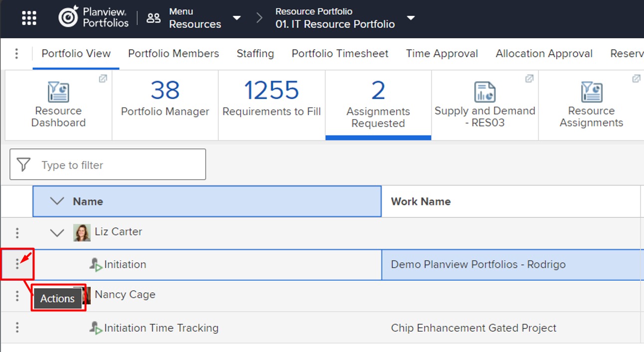Click Chip Enhancement Gated Project cell
Viewport: 644px width, 352px height.
point(511,328)
